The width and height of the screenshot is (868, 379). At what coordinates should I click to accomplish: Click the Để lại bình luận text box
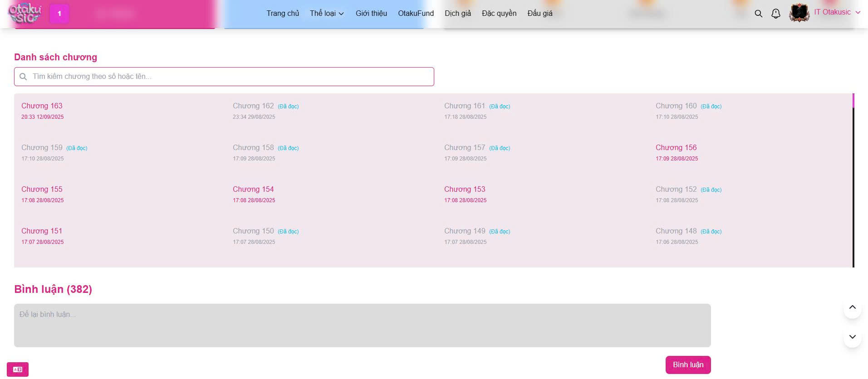coord(362,325)
